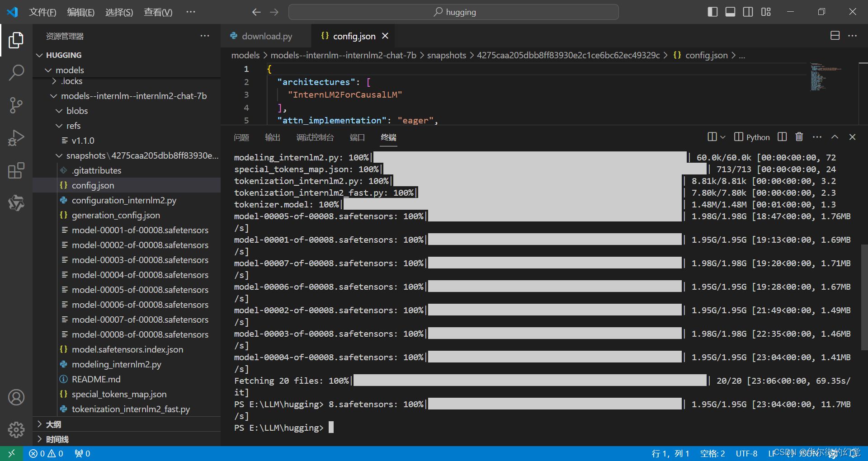Viewport: 868px width, 461px height.
Task: Click the hugging command center search box
Action: pos(453,12)
